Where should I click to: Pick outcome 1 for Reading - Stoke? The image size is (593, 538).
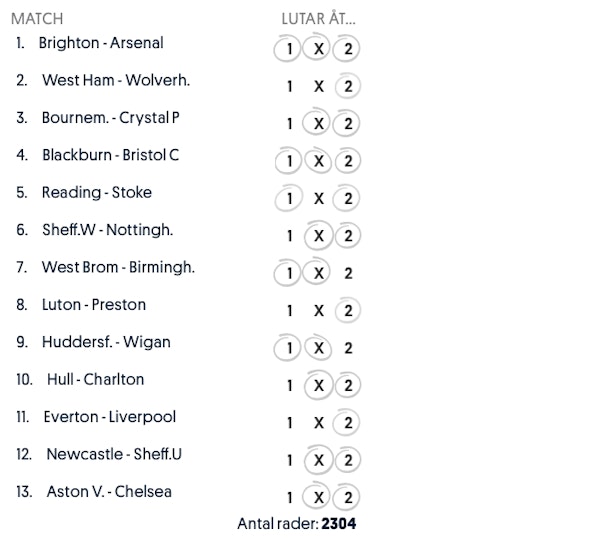tap(289, 198)
